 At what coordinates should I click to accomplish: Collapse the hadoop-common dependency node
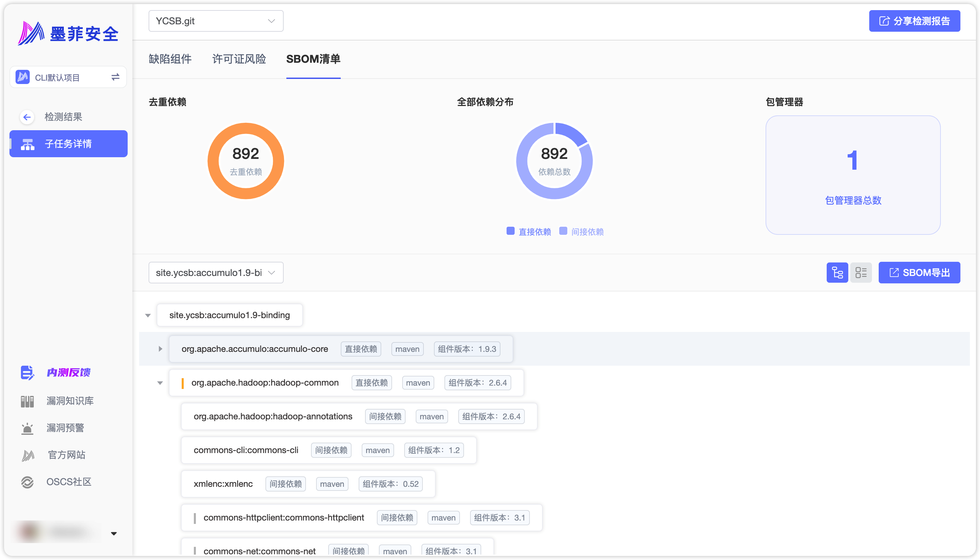(160, 383)
